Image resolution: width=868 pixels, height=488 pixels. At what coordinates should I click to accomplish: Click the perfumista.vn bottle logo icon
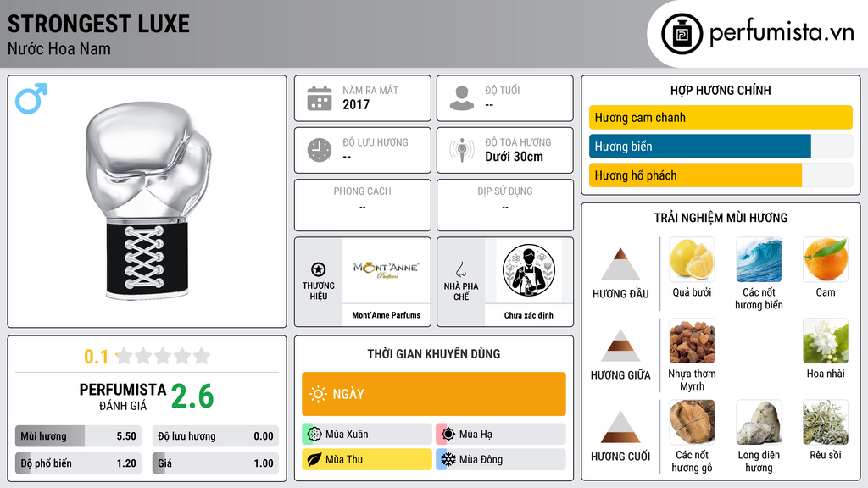(x=682, y=34)
